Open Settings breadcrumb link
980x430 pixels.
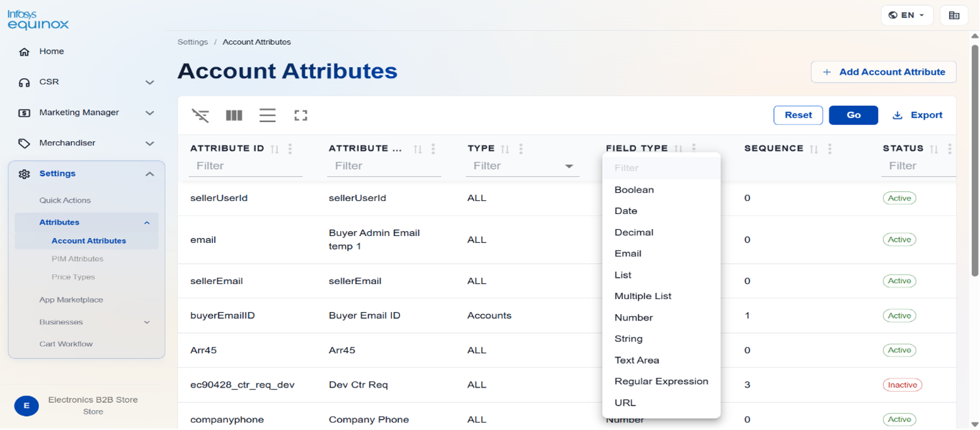193,42
